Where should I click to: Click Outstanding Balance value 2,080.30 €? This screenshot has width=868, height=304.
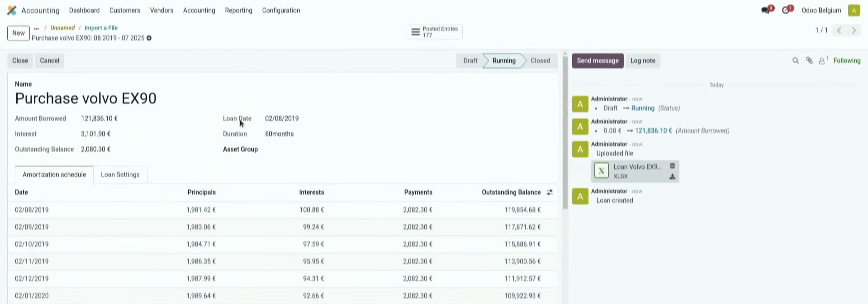click(x=95, y=149)
